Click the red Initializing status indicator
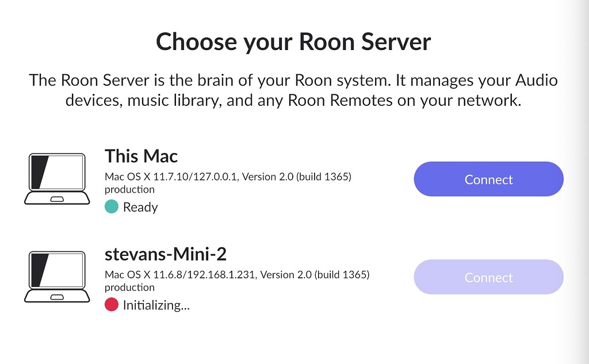This screenshot has width=589, height=364. coord(112,304)
